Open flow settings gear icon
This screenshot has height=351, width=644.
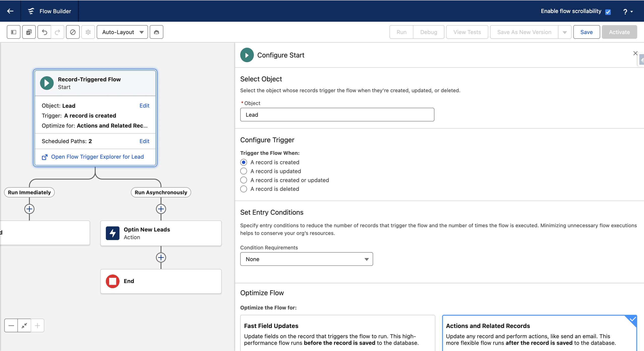88,32
